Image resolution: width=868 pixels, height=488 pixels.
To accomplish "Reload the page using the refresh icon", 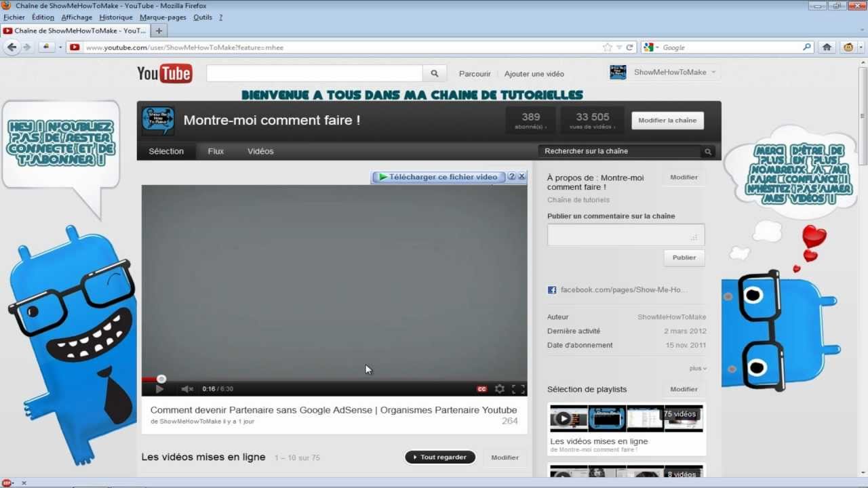I will click(x=629, y=47).
